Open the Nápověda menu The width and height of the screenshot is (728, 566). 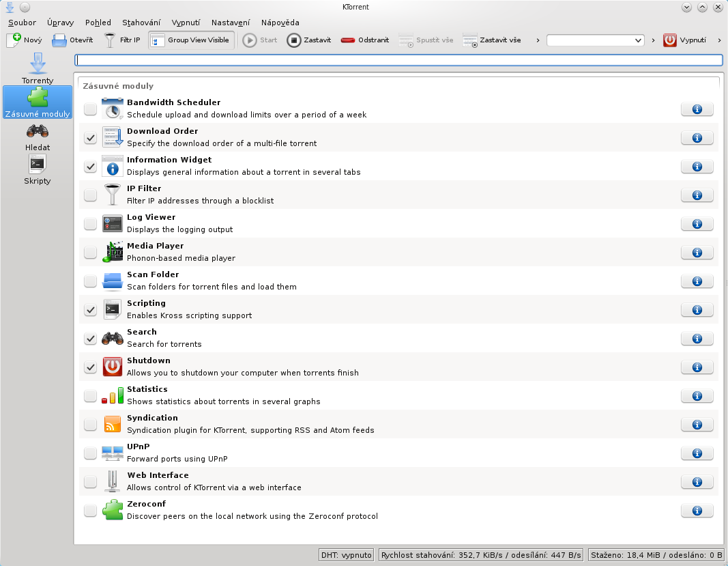(280, 23)
